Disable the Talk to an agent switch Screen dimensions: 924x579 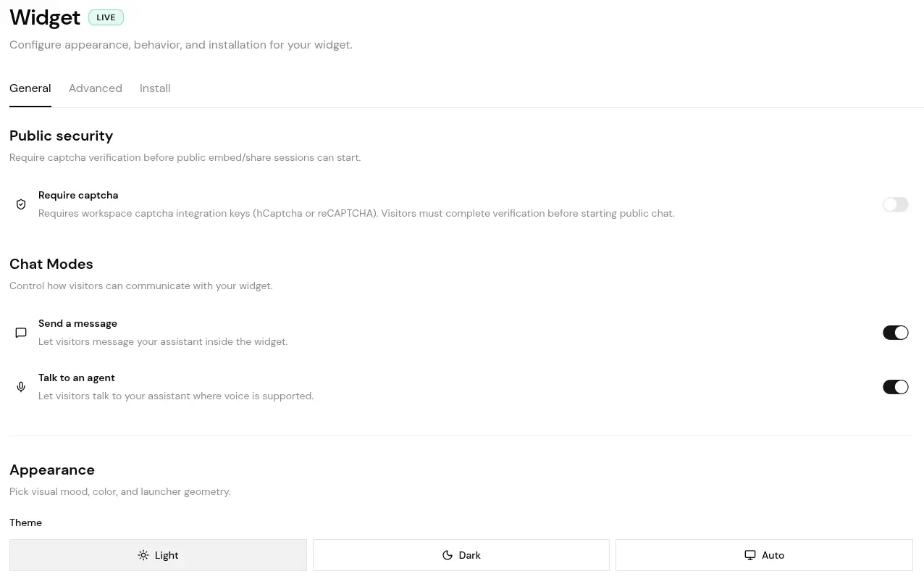(895, 387)
